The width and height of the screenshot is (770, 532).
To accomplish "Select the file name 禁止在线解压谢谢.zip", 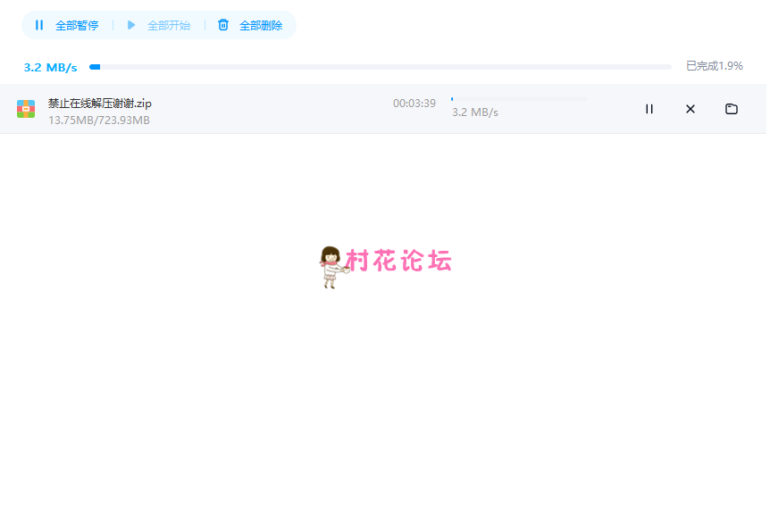I will click(100, 103).
